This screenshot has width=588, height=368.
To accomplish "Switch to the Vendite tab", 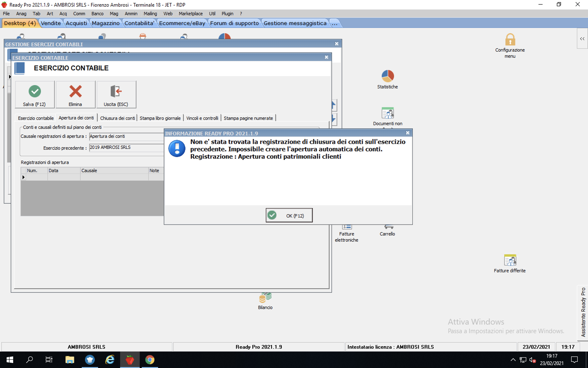I will (x=51, y=23).
